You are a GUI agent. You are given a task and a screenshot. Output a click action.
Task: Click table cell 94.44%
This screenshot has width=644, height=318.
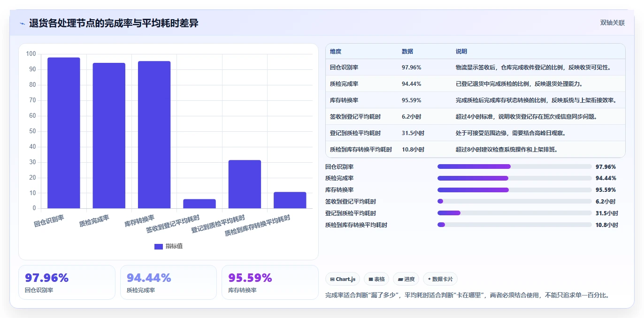click(x=412, y=84)
